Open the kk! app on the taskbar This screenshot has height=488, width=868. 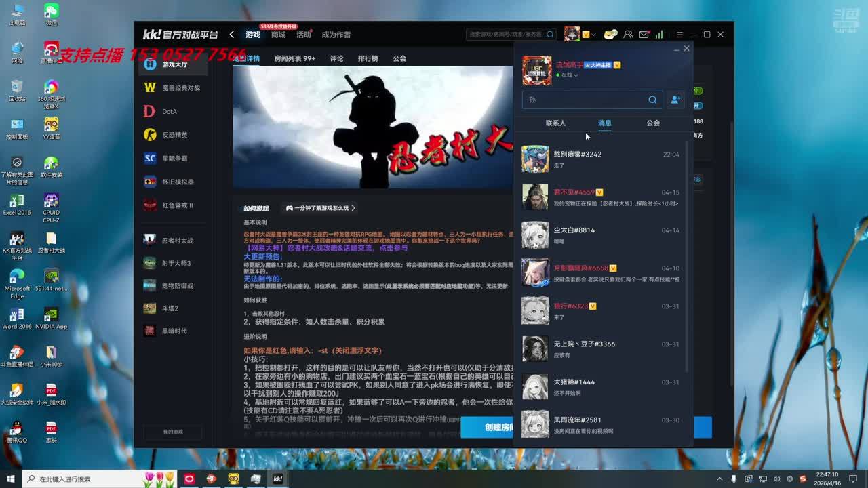pos(278,479)
